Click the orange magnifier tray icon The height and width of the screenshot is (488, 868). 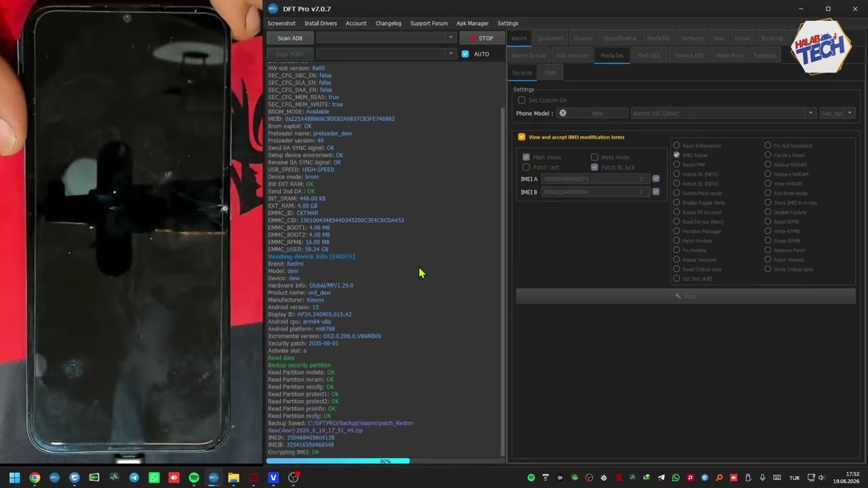pos(719,478)
